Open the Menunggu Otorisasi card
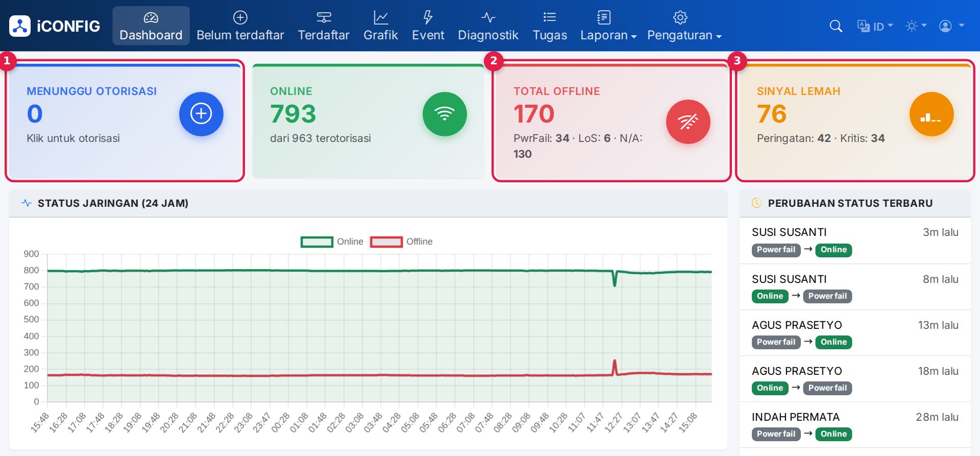The image size is (980, 456). click(125, 121)
